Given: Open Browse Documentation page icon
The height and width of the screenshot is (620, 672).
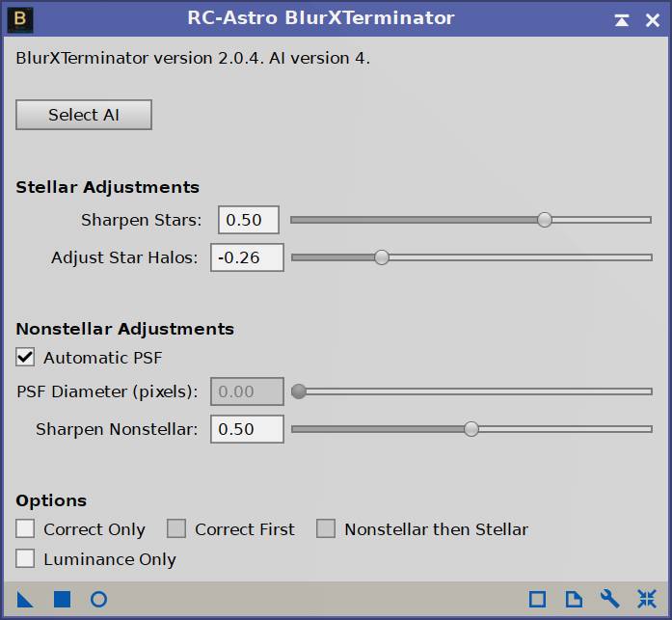Looking at the screenshot, I should tap(574, 599).
